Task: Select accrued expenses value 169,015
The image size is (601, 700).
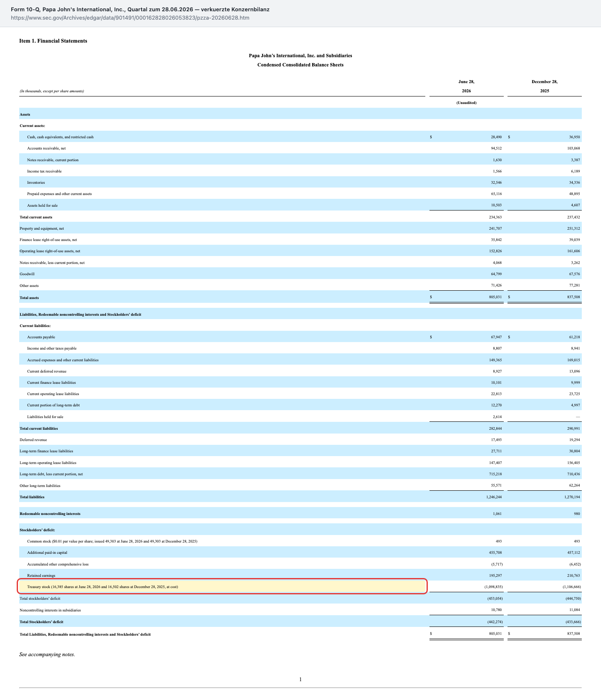Action: point(573,360)
